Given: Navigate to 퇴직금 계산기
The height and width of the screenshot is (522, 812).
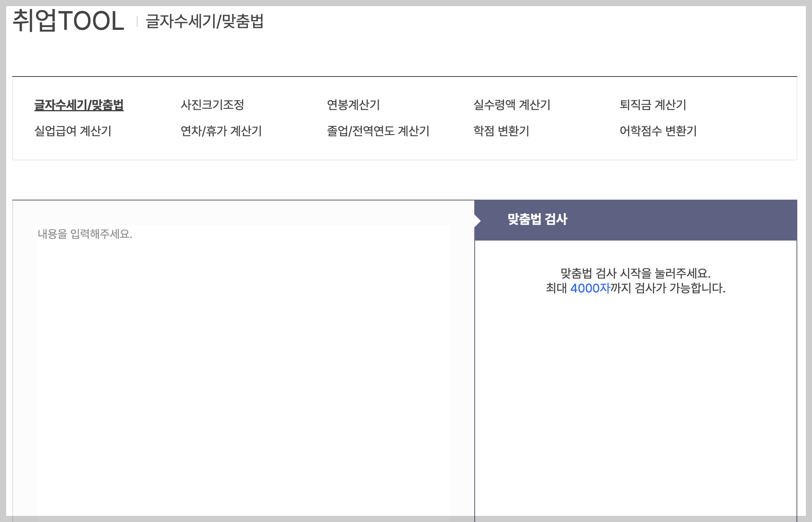Looking at the screenshot, I should pos(653,105).
